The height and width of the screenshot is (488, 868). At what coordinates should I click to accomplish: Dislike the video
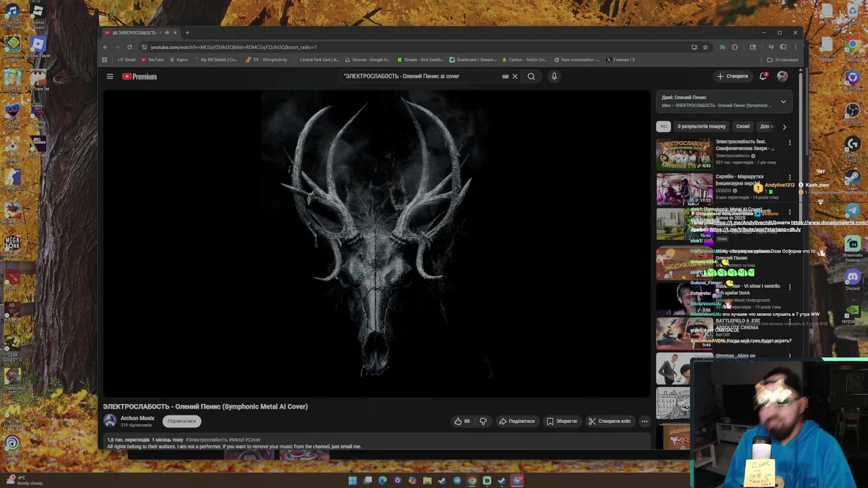tap(483, 421)
